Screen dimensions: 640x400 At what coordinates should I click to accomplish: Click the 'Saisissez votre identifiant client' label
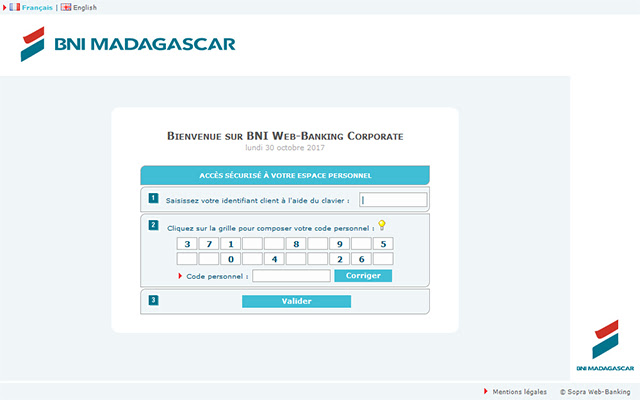pyautogui.click(x=258, y=200)
